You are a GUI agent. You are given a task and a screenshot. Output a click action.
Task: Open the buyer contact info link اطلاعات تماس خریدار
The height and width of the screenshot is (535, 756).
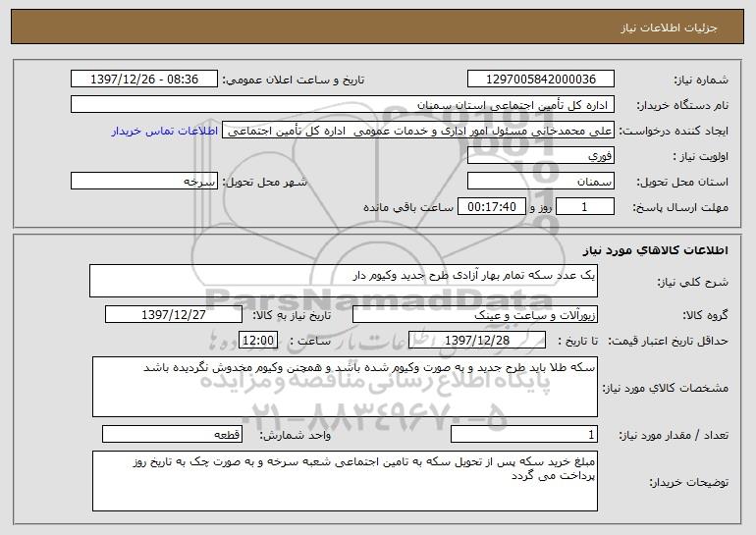click(165, 132)
